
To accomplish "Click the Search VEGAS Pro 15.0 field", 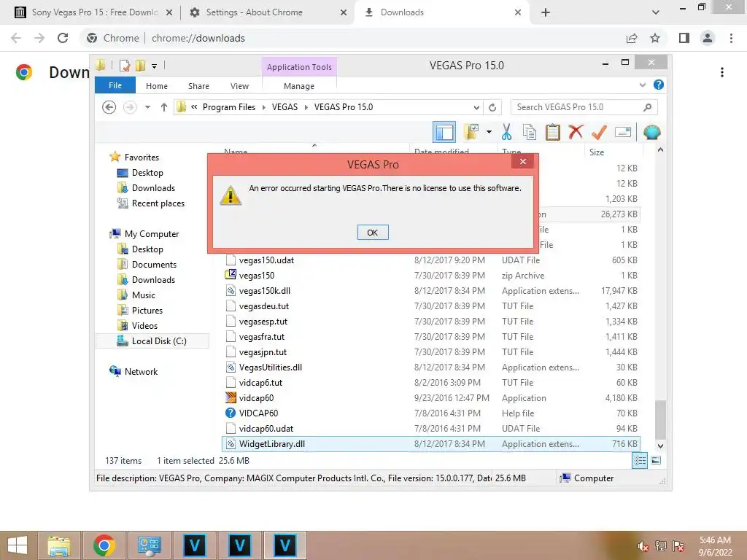I will coord(584,107).
